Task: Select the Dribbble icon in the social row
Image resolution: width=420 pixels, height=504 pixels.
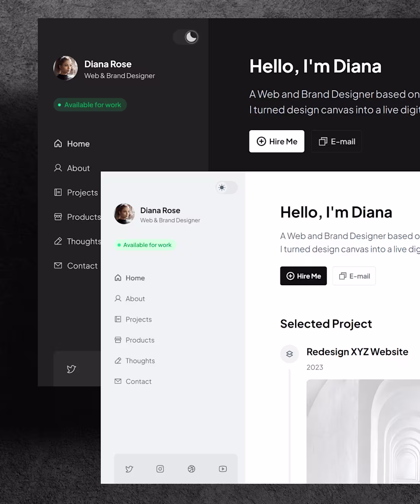Action: point(191,469)
